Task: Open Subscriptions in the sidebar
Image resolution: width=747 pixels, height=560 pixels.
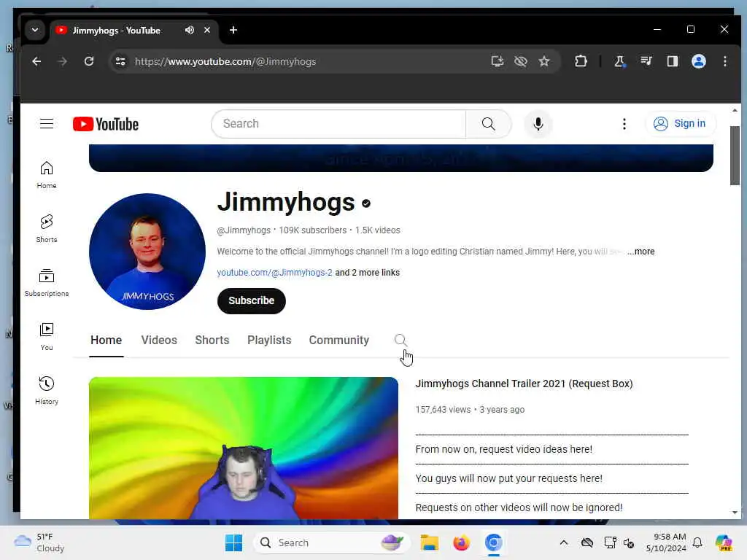Action: click(47, 283)
